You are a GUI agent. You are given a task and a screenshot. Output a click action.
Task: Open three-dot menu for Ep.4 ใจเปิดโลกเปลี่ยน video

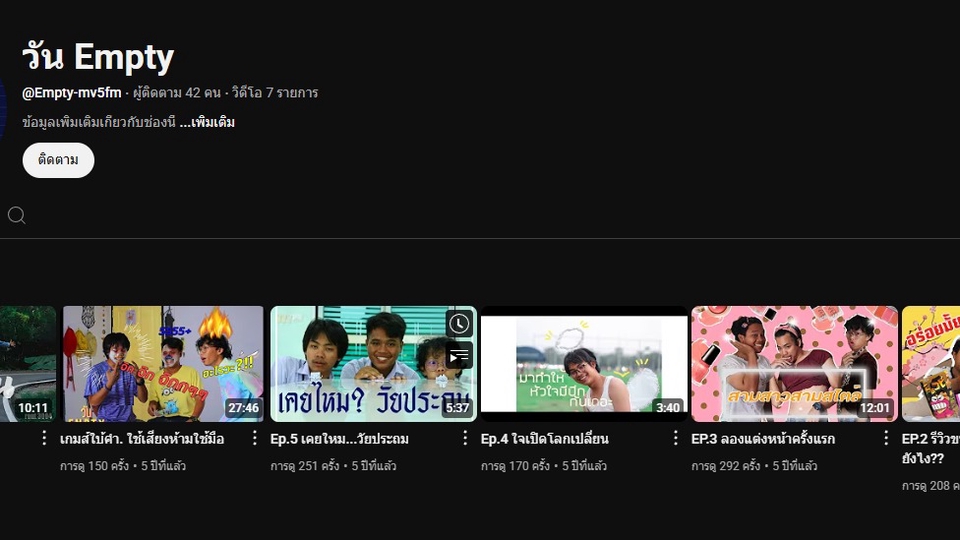(x=675, y=438)
